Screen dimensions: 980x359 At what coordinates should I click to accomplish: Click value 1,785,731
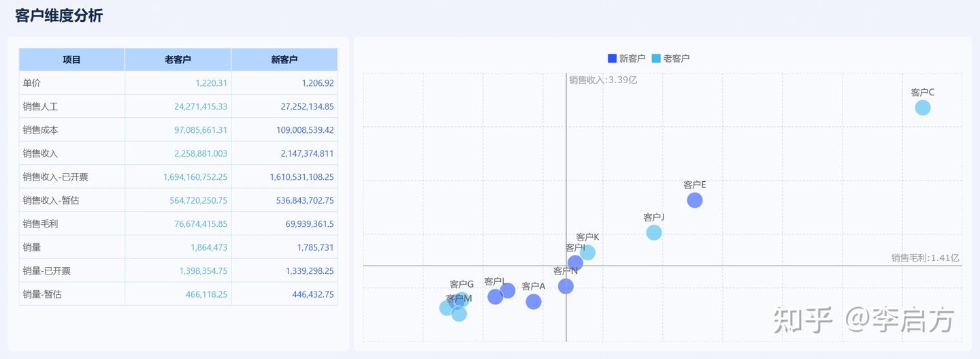(x=316, y=248)
